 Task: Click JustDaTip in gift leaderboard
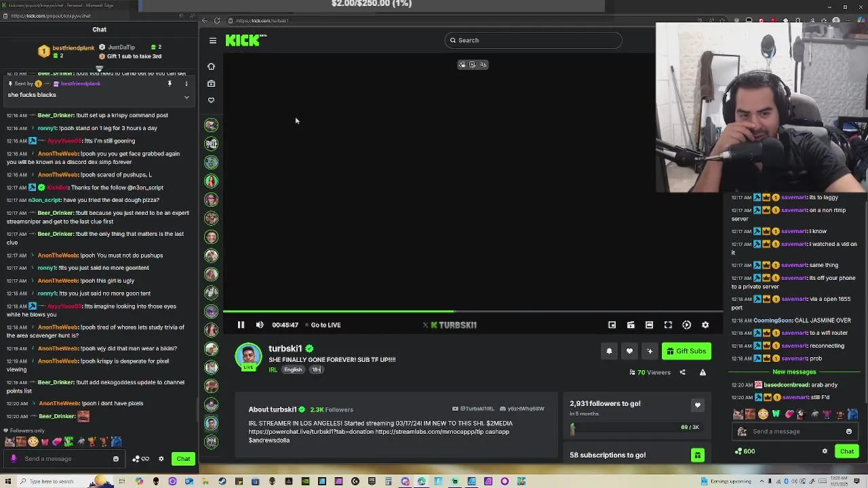(x=121, y=47)
